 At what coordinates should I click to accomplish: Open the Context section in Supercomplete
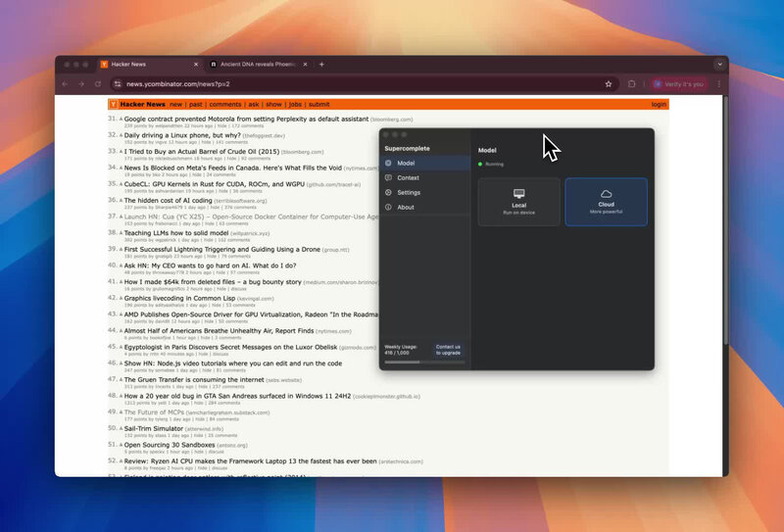[425, 178]
